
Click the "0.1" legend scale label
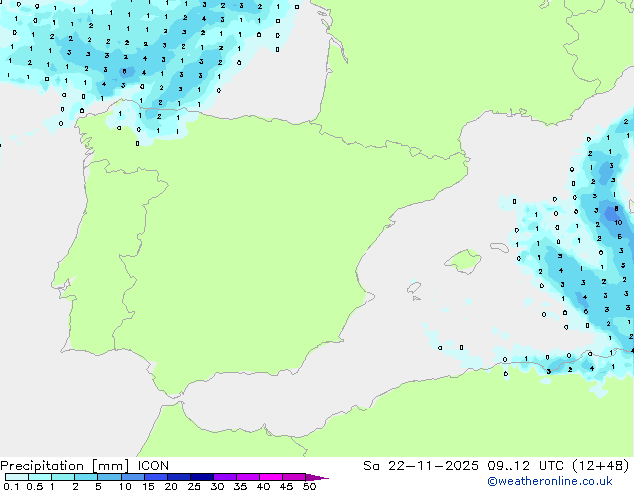click(11, 486)
